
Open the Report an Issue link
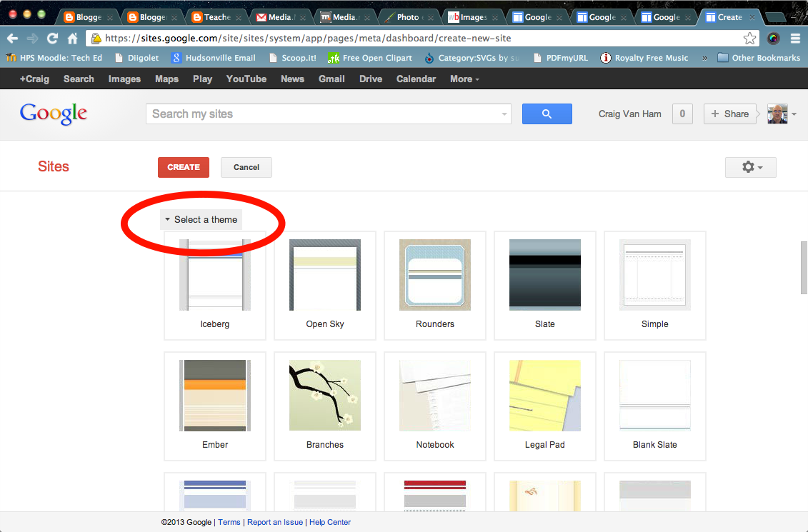(275, 522)
